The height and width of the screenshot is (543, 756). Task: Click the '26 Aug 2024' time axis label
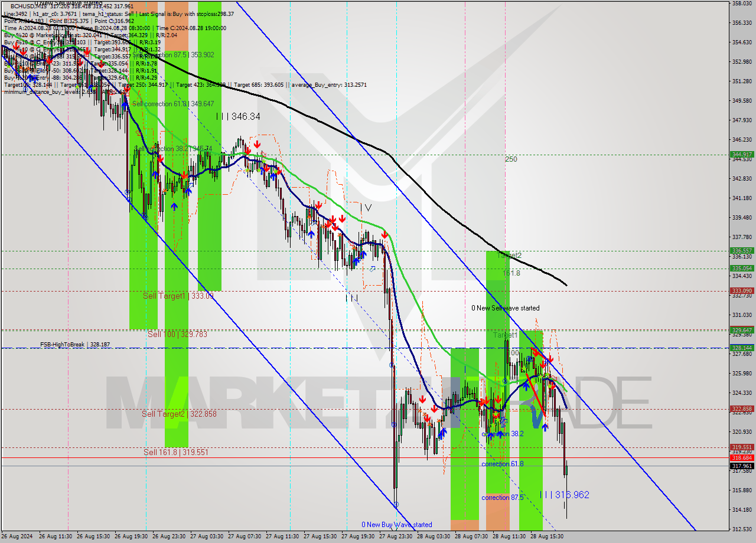18,537
